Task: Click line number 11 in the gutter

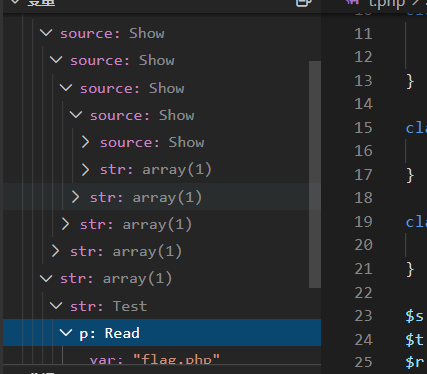Action: click(363, 34)
